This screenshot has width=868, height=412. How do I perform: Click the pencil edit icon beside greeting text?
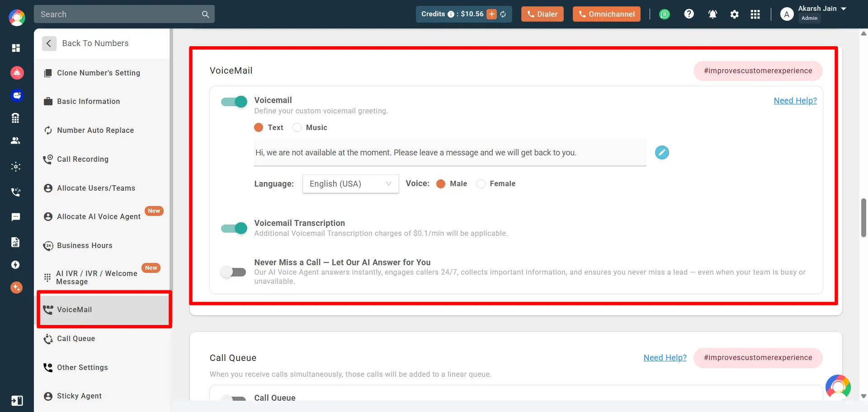(x=662, y=153)
